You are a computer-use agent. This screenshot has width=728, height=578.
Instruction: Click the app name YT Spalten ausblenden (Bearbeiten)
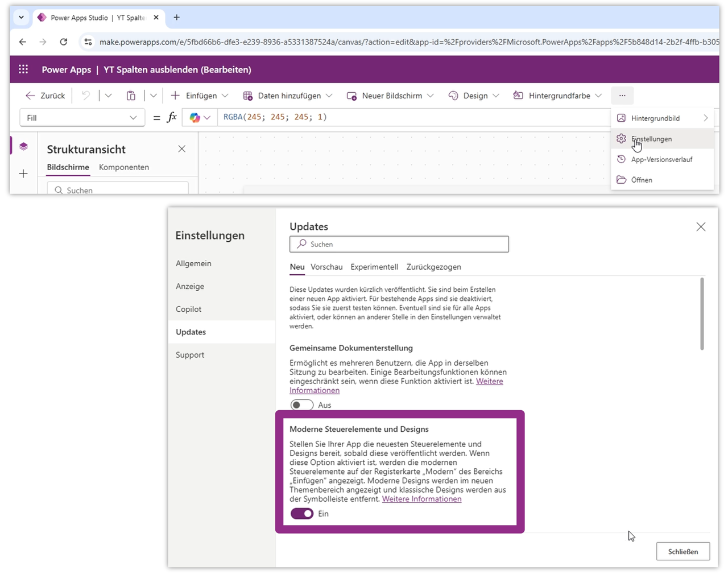click(177, 69)
